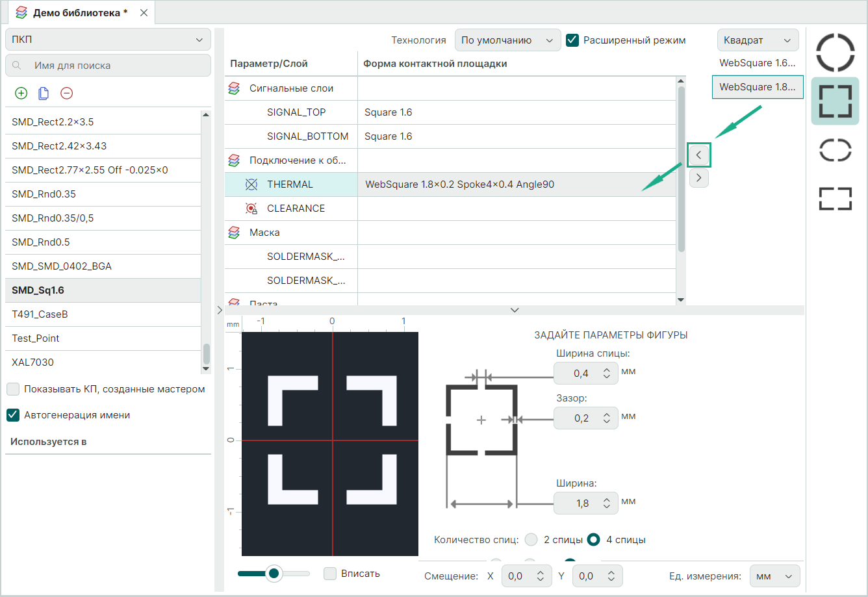Click the preview zoom slider handle

point(274,573)
